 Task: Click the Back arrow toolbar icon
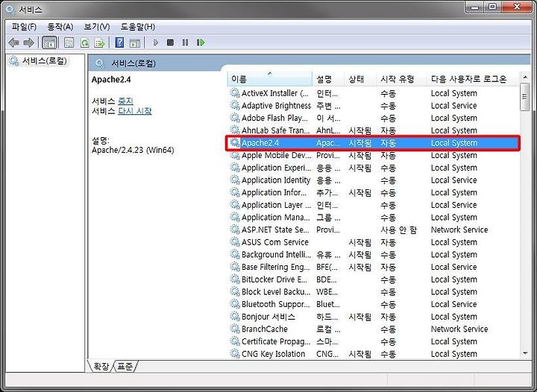pos(13,42)
